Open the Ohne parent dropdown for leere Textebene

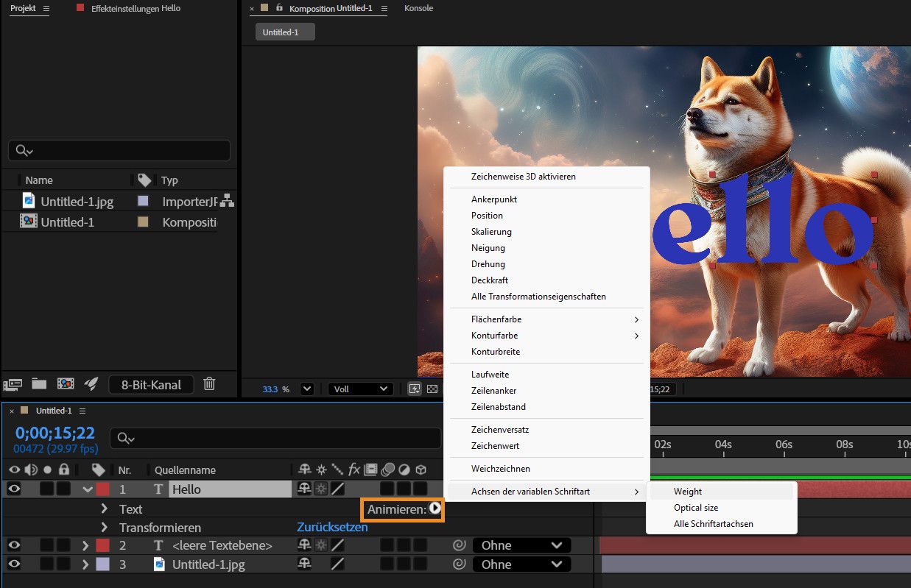tap(521, 545)
